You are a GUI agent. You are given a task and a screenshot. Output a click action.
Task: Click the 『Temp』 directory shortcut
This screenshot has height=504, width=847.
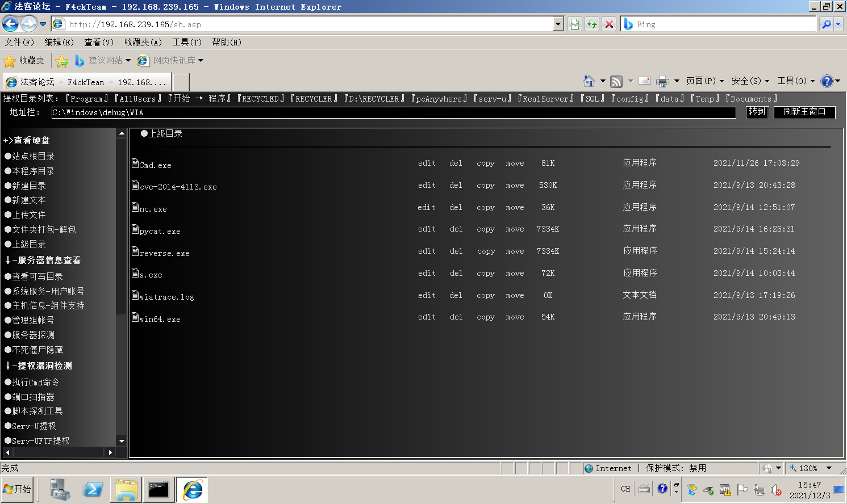[x=704, y=99]
